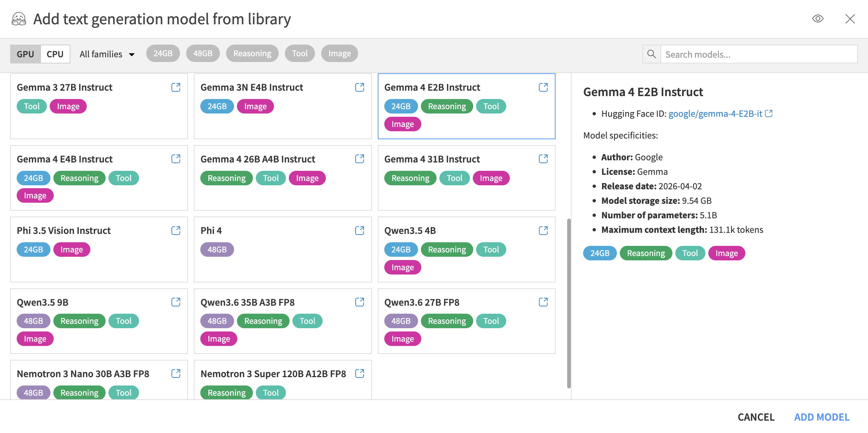Toggle the Image filter chip

click(340, 53)
